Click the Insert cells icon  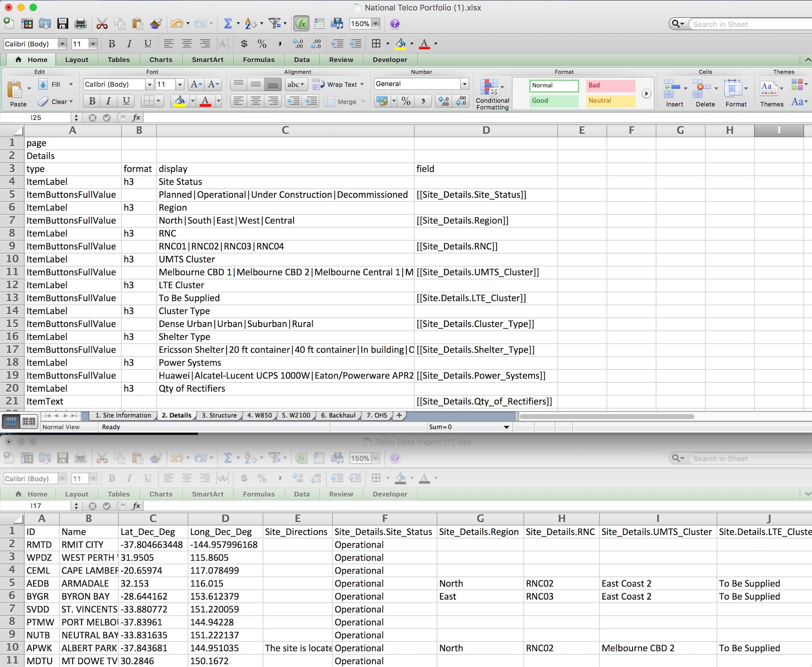672,89
